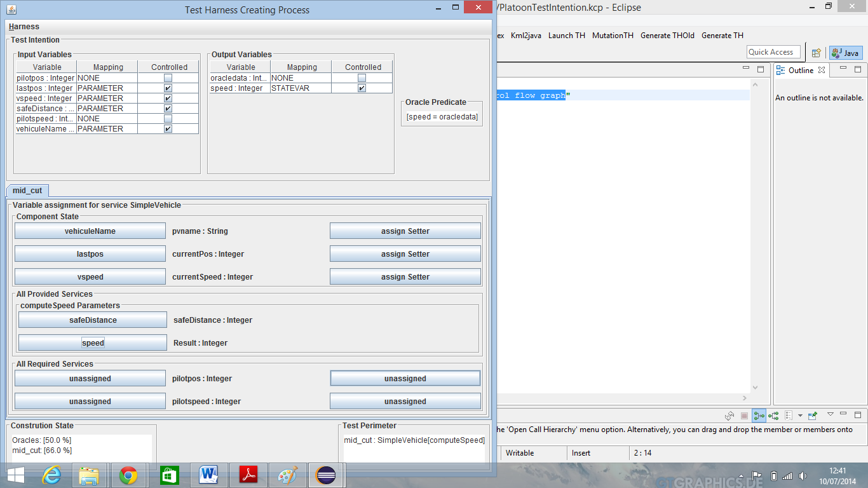
Task: Select the Java perspective button
Action: (845, 53)
